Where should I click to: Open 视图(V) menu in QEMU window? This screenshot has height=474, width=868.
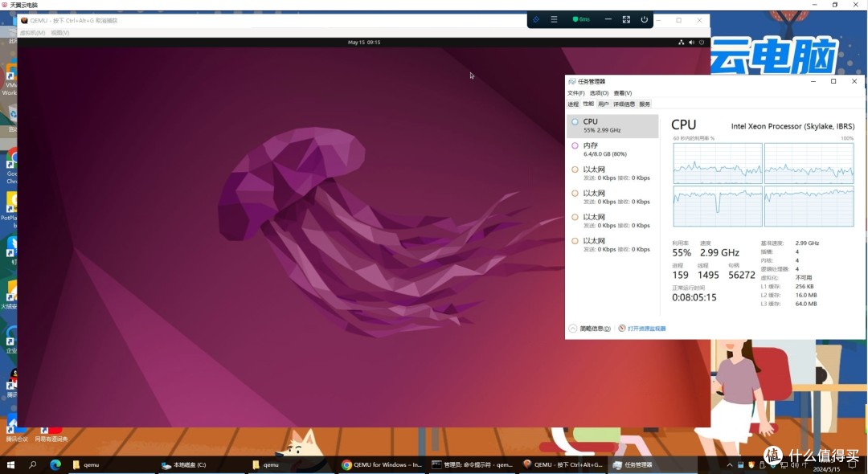[x=59, y=33]
